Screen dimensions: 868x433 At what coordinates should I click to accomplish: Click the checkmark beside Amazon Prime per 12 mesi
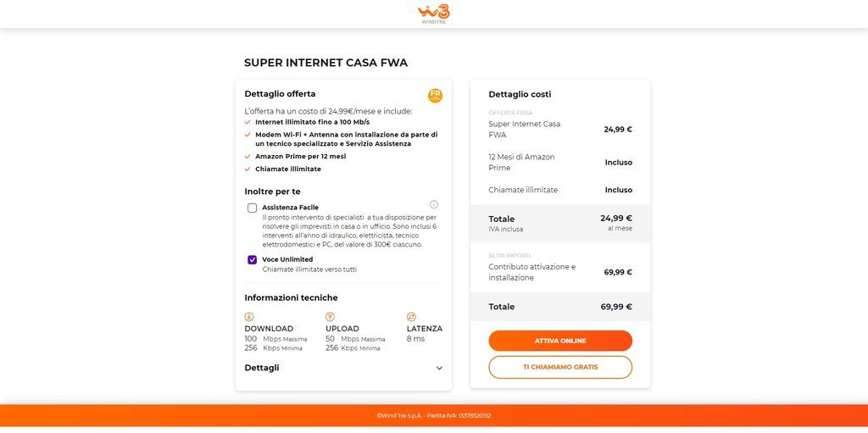[x=248, y=157]
